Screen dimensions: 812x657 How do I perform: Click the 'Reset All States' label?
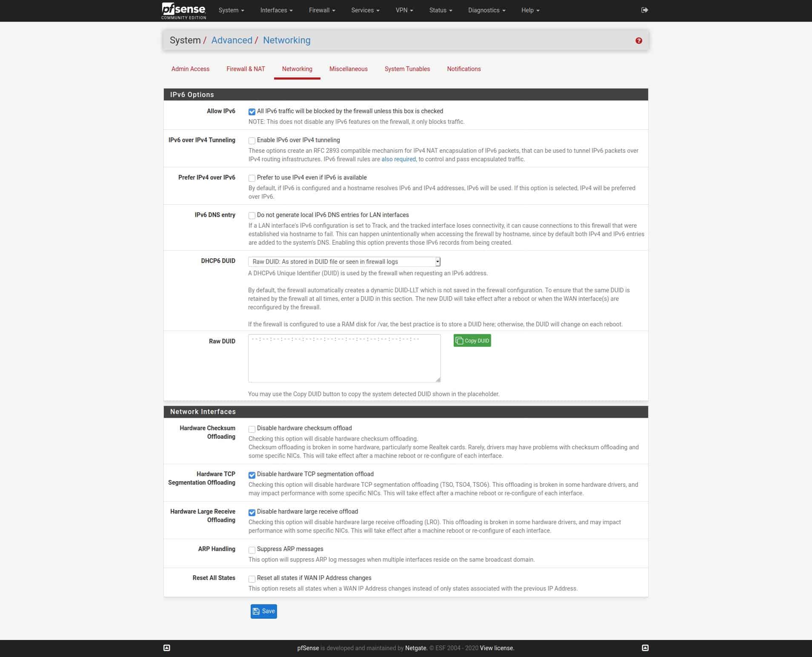coord(214,578)
